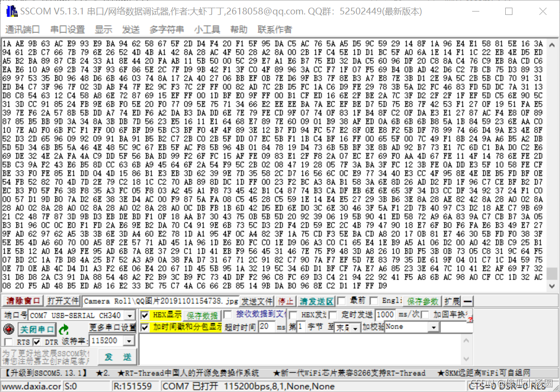Image resolution: width=560 pixels, height=392 pixels.
Task: Click the 第 1 字节 start byte field
Action: point(301,326)
